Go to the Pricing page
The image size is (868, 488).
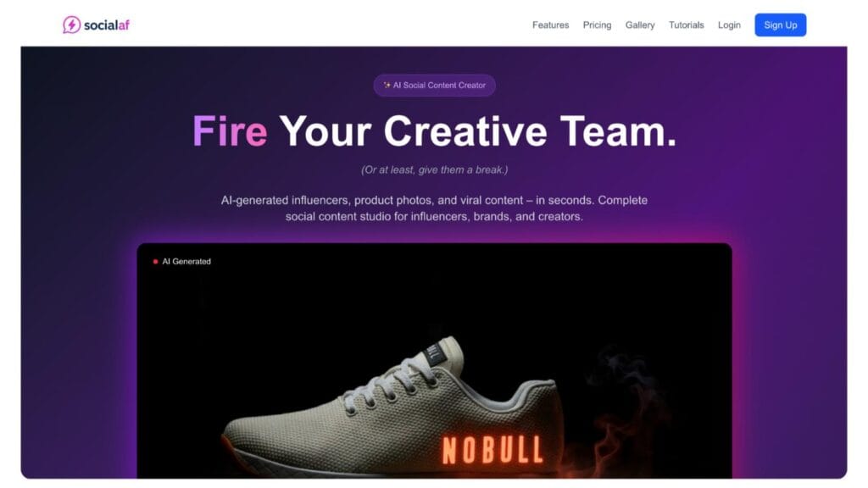point(597,25)
